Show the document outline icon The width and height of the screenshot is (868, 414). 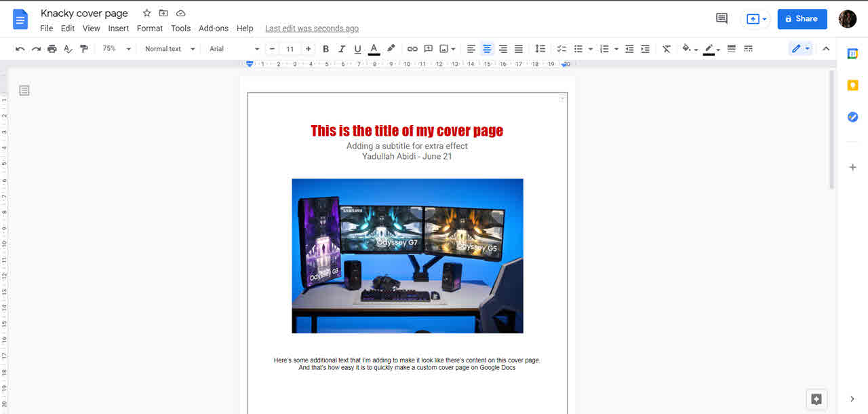pos(24,90)
